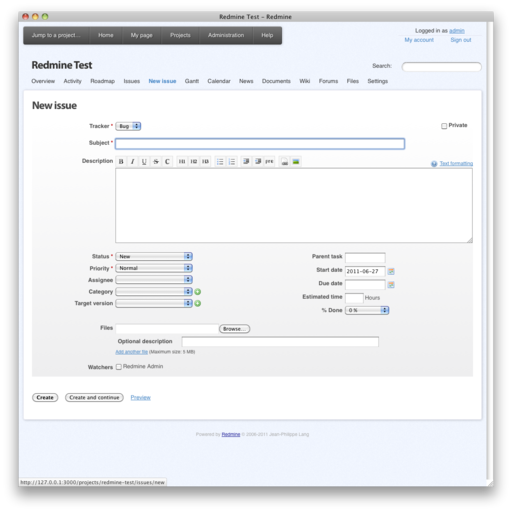Insert Heading 1 in description
Viewport: 512px width, 512px height.
tap(182, 162)
